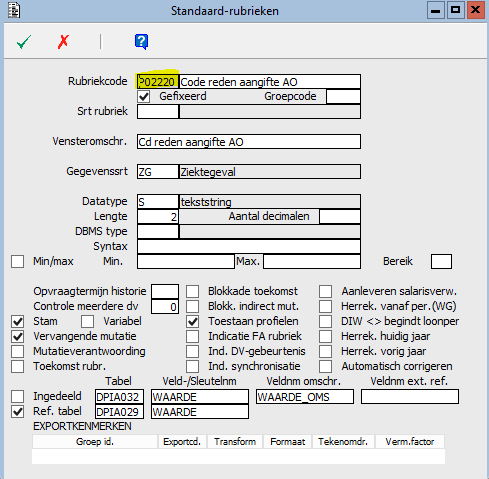Edit the Lengte field value 2
The image size is (489, 479).
coord(158,217)
